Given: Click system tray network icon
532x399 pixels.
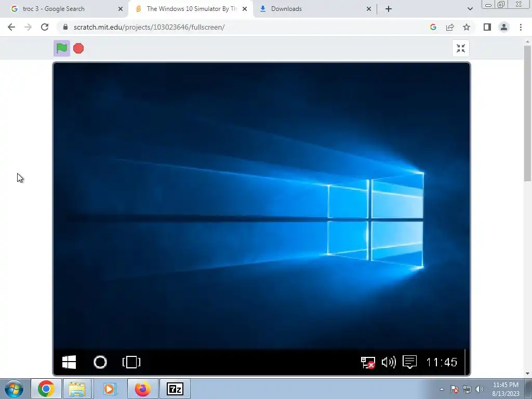Looking at the screenshot, I should [467, 389].
